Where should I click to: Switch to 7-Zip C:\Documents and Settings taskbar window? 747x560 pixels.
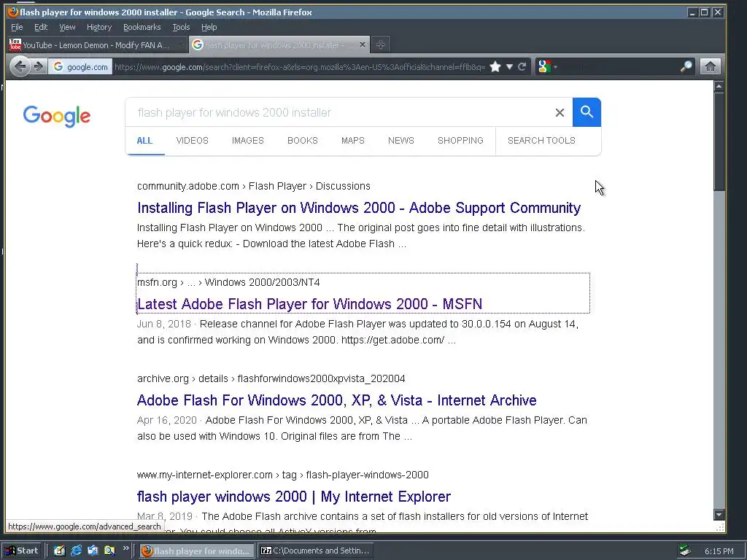point(315,551)
